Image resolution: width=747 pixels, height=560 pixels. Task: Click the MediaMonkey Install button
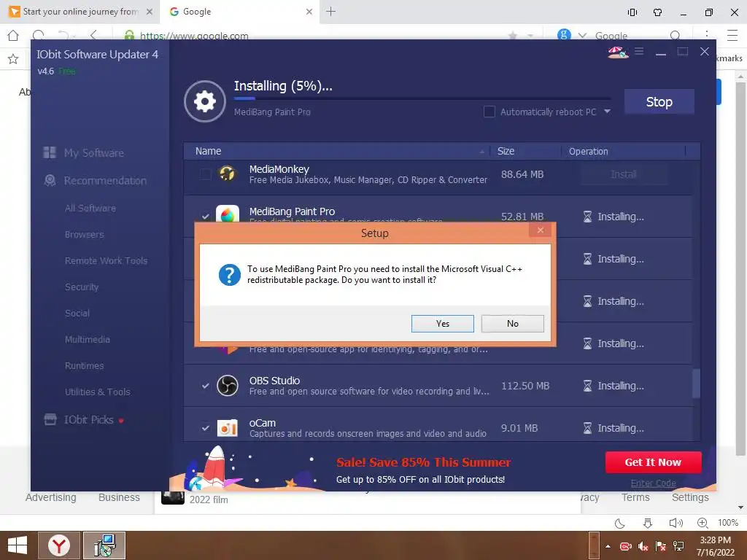tap(624, 174)
